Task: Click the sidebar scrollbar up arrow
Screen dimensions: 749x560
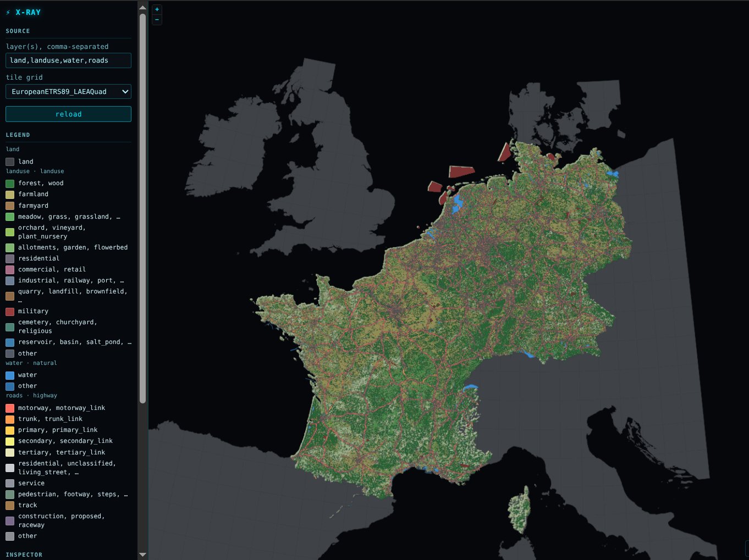Action: (142, 8)
